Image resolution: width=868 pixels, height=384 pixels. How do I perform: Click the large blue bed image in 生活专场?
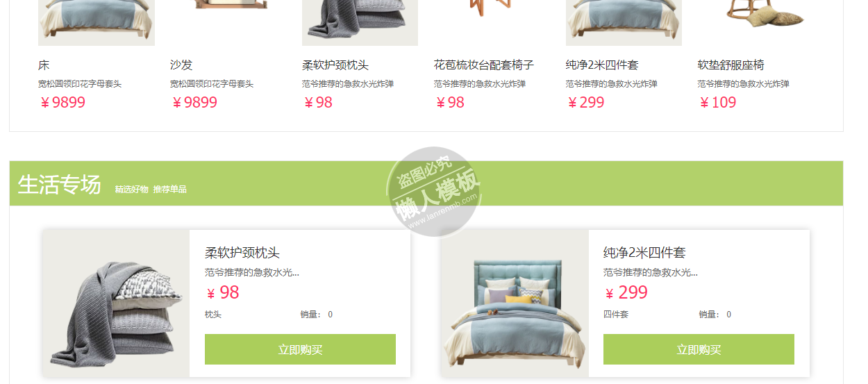[515, 303]
